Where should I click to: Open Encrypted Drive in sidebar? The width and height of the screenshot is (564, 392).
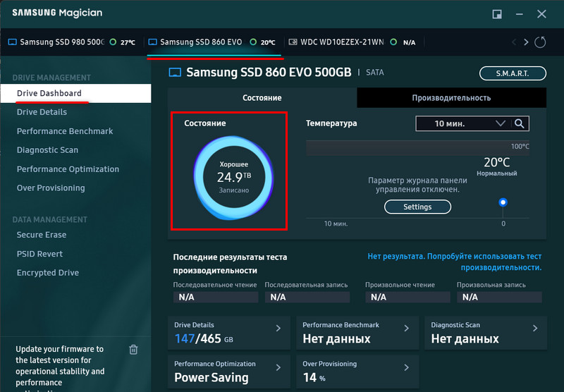[47, 273]
